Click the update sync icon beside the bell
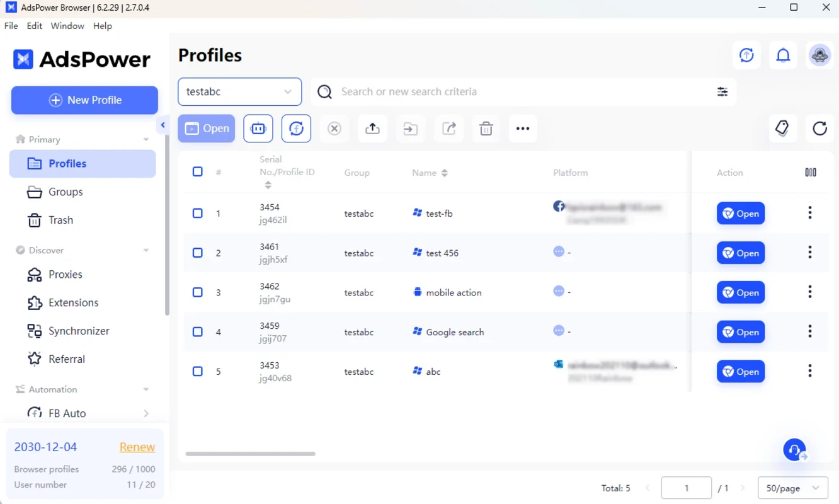The height and width of the screenshot is (504, 839). [746, 55]
